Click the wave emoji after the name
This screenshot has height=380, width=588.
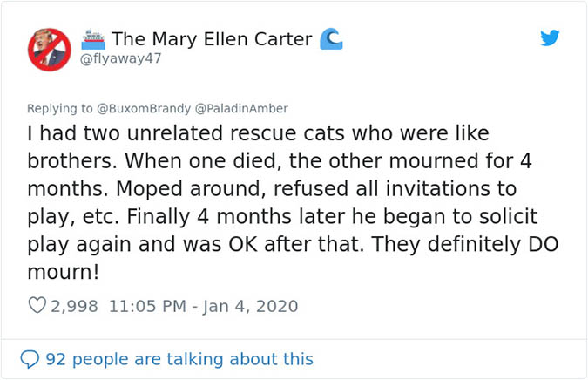(331, 38)
